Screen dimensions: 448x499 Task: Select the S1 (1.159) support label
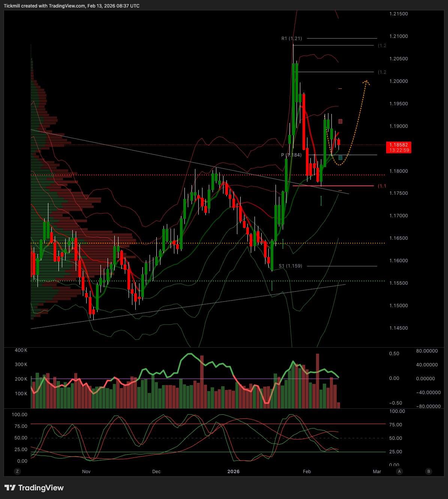[290, 266]
